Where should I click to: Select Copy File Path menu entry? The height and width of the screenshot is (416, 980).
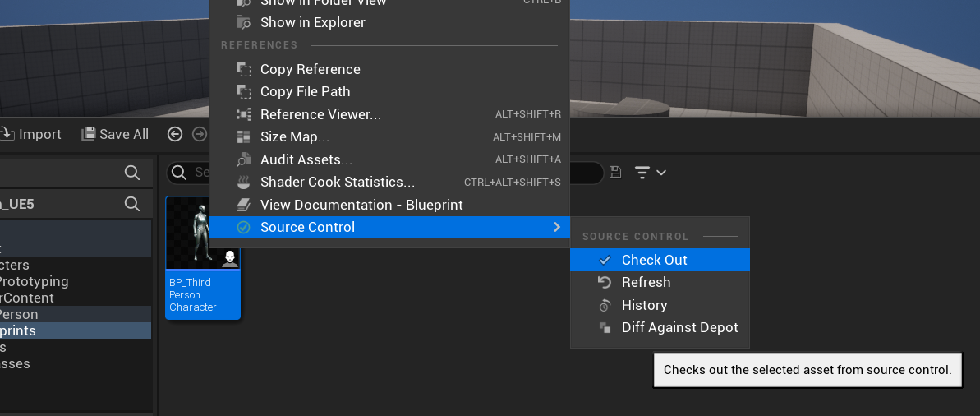click(x=305, y=91)
